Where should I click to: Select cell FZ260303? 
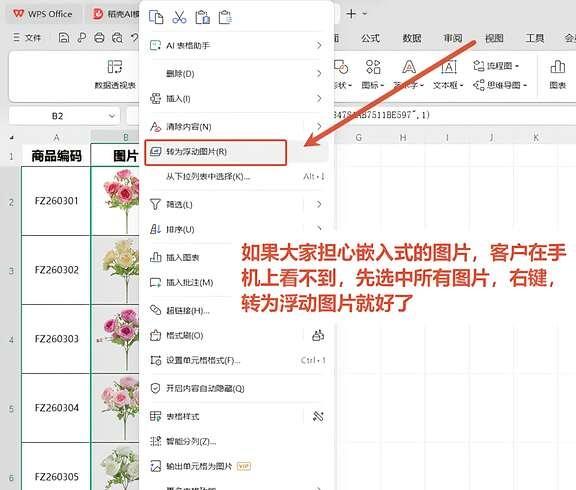pos(56,339)
